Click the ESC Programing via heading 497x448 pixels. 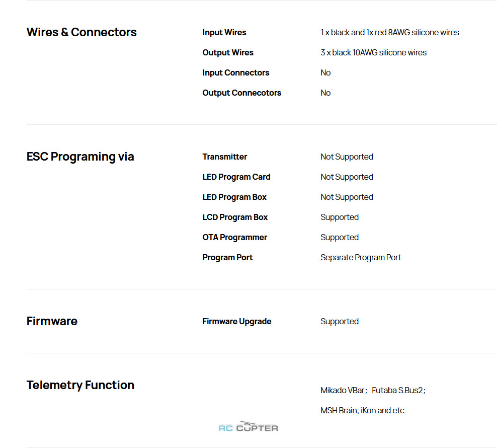pos(80,157)
